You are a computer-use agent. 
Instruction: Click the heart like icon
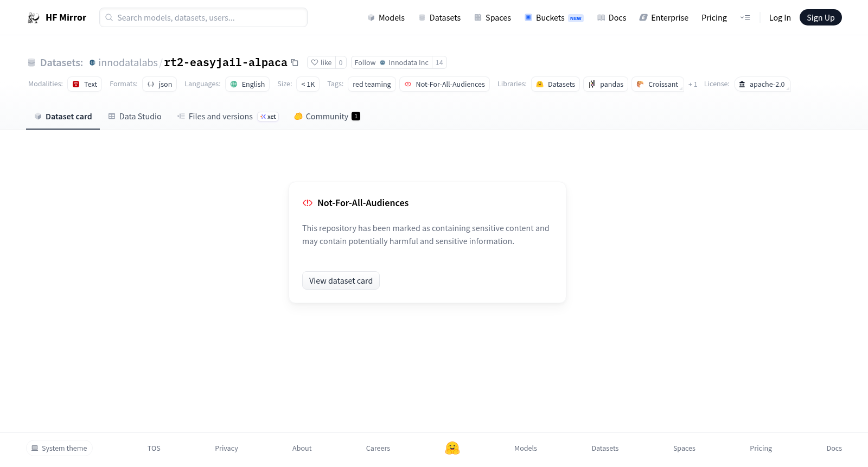(x=315, y=62)
